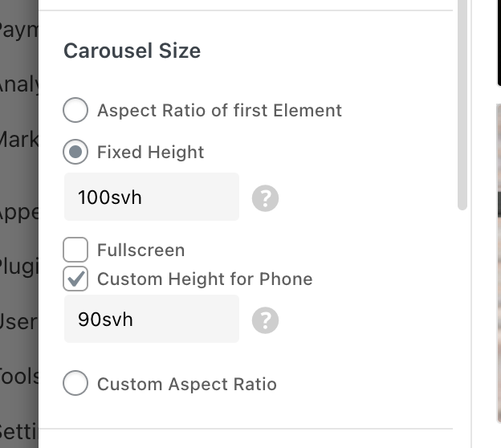Open the Appearance sidebar menu
501x448 pixels.
tap(18, 213)
